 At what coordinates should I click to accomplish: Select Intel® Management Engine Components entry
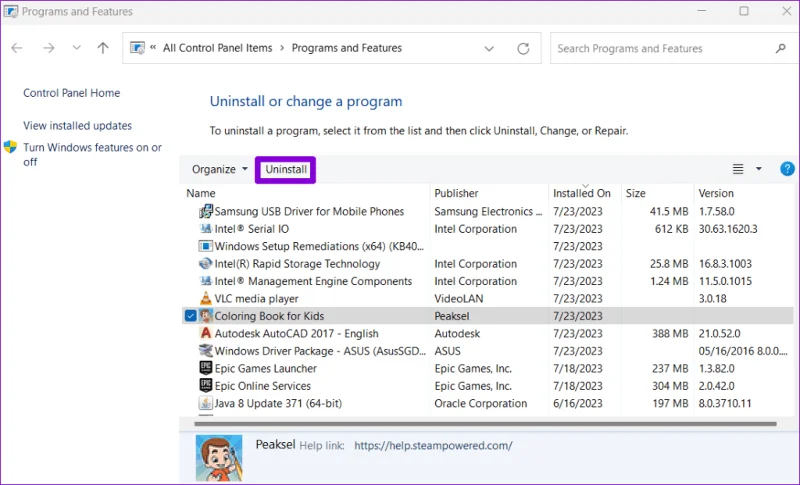(313, 281)
